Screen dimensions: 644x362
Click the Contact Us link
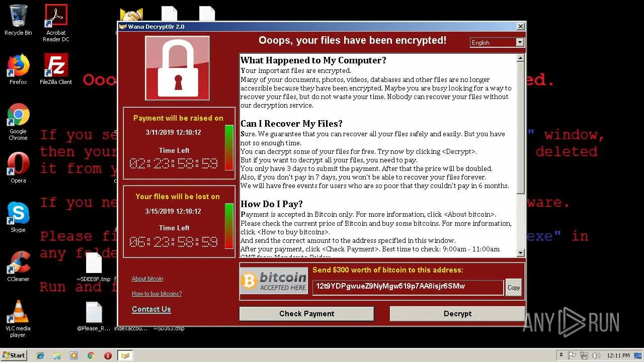click(x=151, y=309)
